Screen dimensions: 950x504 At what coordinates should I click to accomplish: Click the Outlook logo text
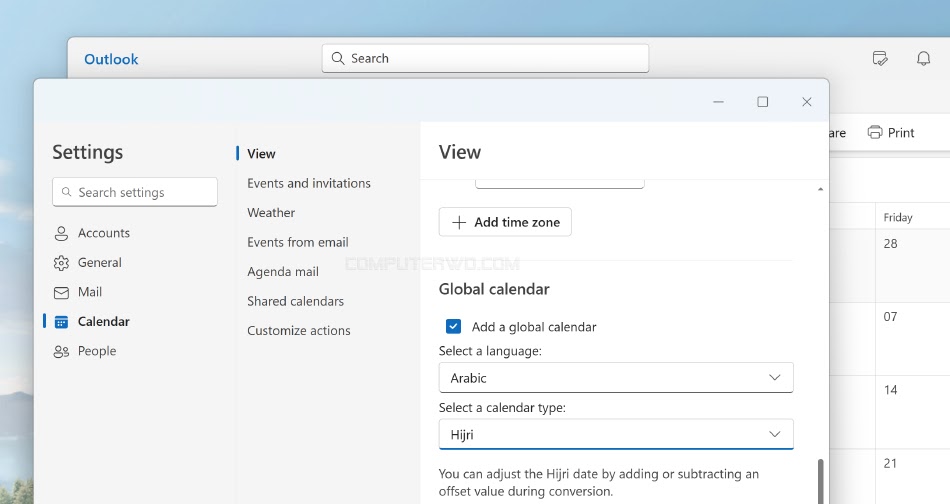tap(111, 59)
